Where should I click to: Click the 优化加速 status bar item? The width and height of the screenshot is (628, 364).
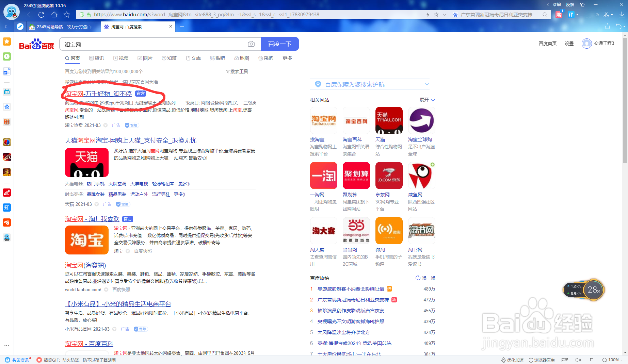(513, 360)
